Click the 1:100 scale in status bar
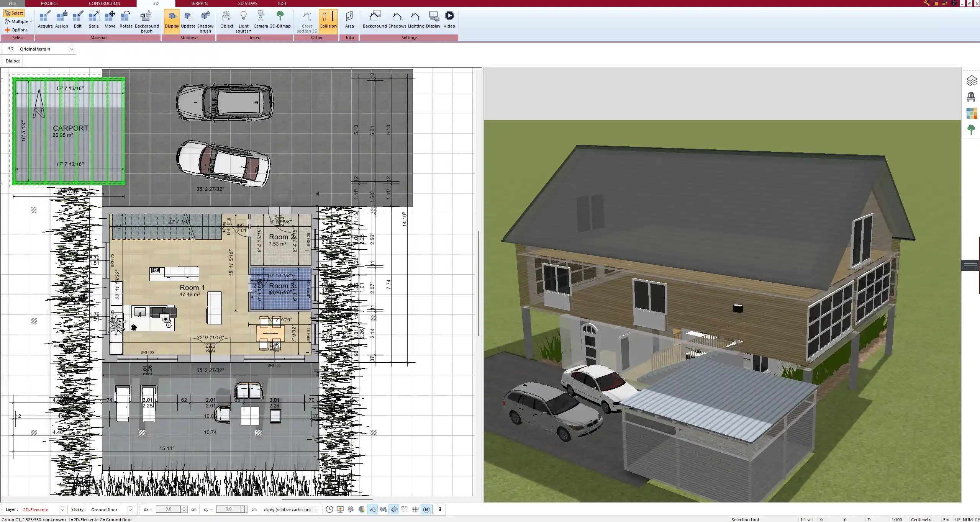980x522 pixels. 896,519
